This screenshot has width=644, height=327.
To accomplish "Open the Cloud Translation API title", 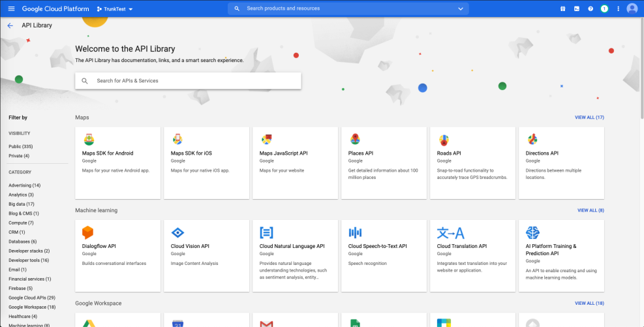I will pos(462,246).
